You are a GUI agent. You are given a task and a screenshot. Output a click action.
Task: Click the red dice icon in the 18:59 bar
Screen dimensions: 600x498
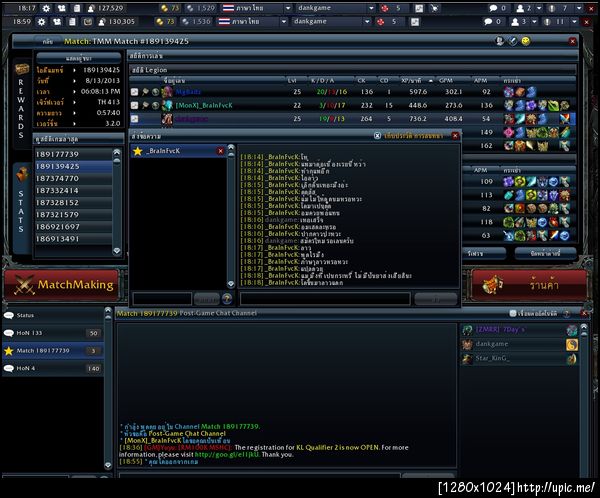click(x=380, y=22)
